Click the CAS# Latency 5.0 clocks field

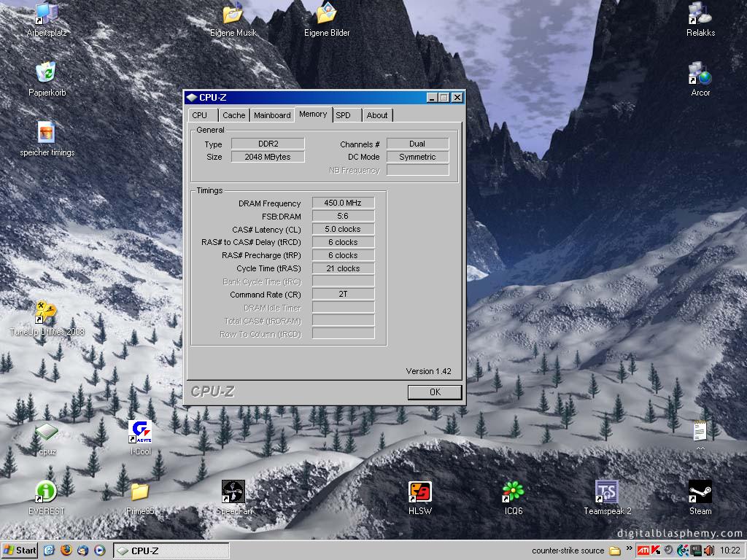343,229
